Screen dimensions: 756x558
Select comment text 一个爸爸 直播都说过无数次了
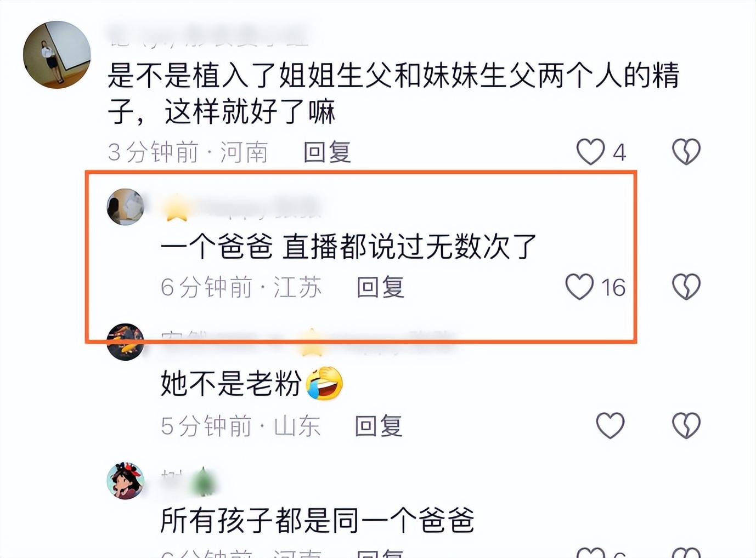coord(348,247)
